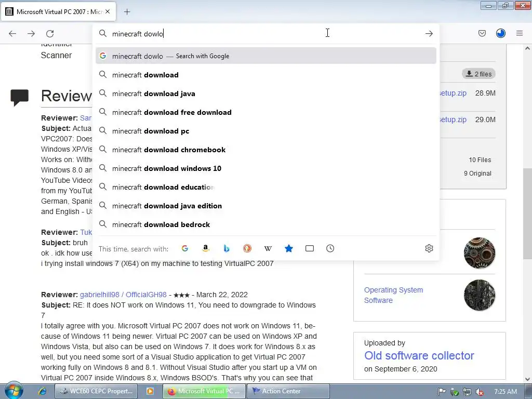
Task: Click the 7:25 AM clock
Action: point(505,392)
